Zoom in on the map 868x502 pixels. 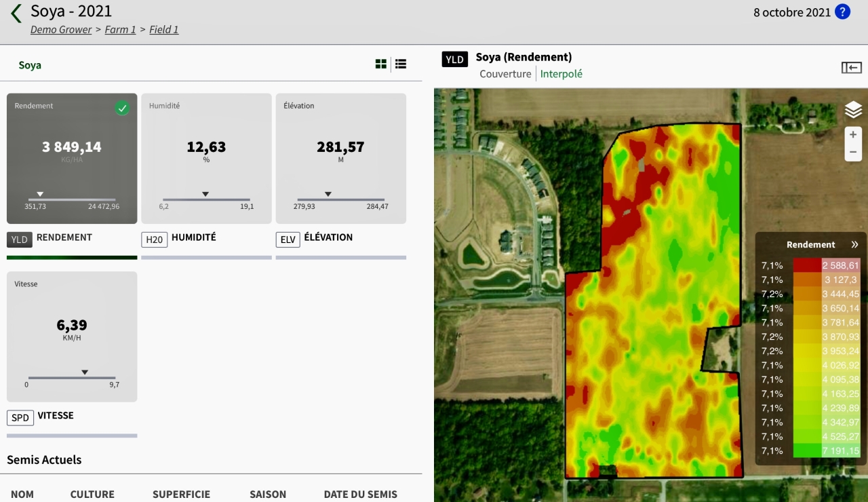(853, 134)
